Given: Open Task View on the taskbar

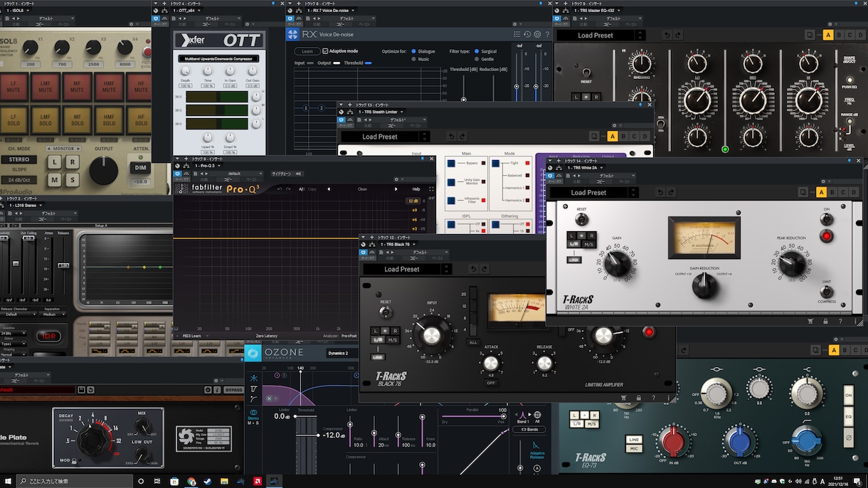Looking at the screenshot, I should pyautogui.click(x=158, y=482).
